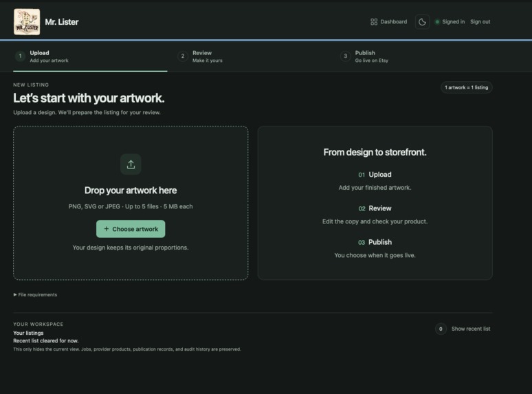Switch to the Review step tab
The height and width of the screenshot is (394, 532).
coord(253,56)
